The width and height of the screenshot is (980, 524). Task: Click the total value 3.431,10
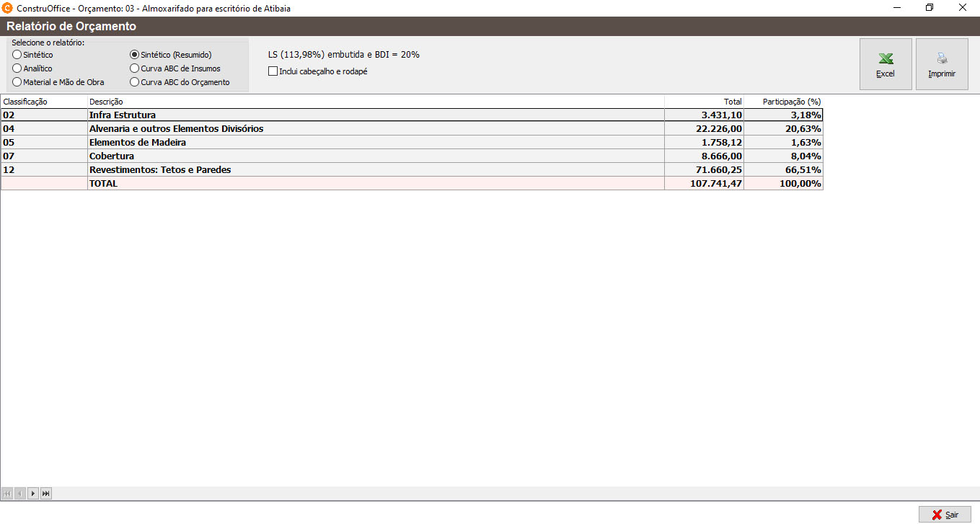[721, 115]
